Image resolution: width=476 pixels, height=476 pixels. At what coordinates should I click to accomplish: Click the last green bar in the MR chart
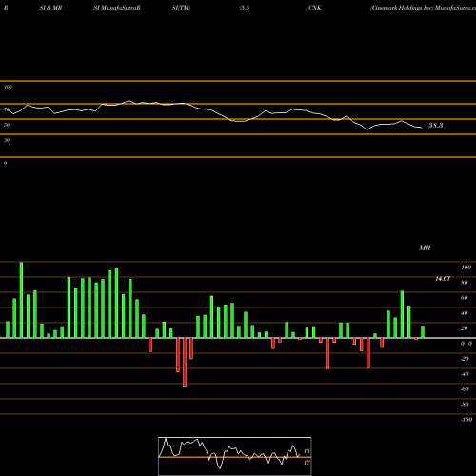tap(423, 331)
